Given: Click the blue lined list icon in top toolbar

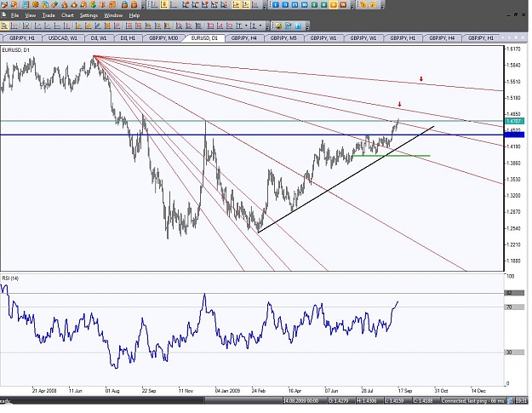Looking at the screenshot, I should [x=26, y=5].
